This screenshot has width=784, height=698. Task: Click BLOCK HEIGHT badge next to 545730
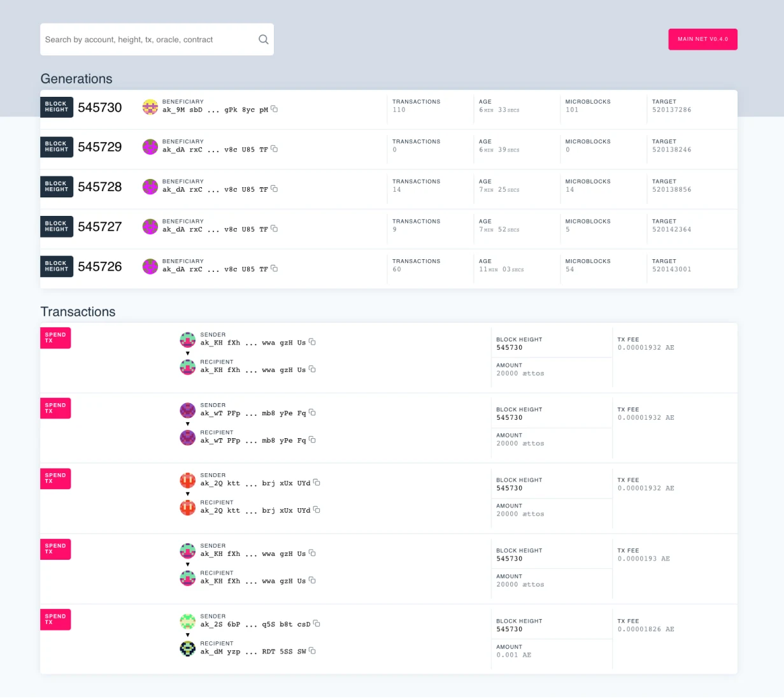click(57, 107)
